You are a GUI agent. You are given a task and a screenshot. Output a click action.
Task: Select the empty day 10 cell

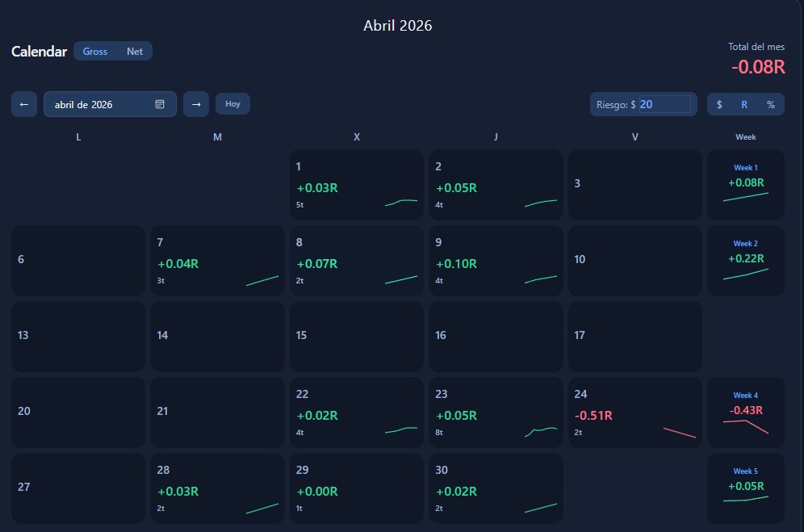(x=634, y=261)
